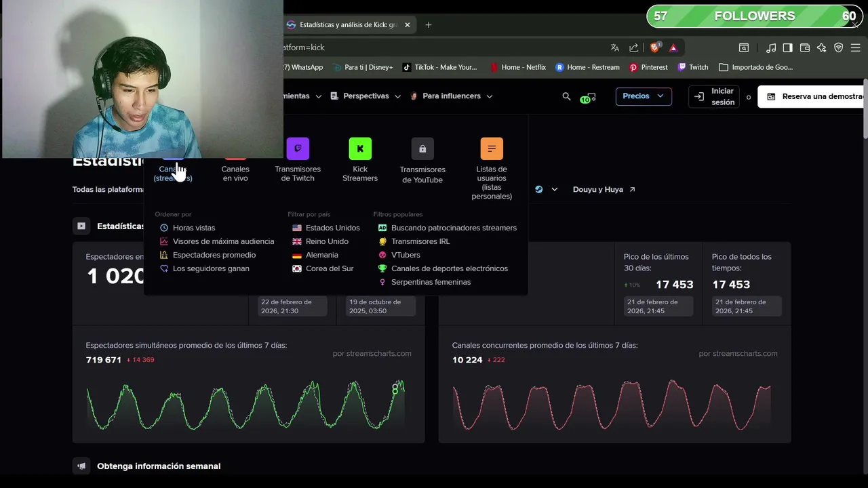The image size is (868, 488).
Task: Open the TikTok - Make Your... bookmark
Action: point(440,67)
